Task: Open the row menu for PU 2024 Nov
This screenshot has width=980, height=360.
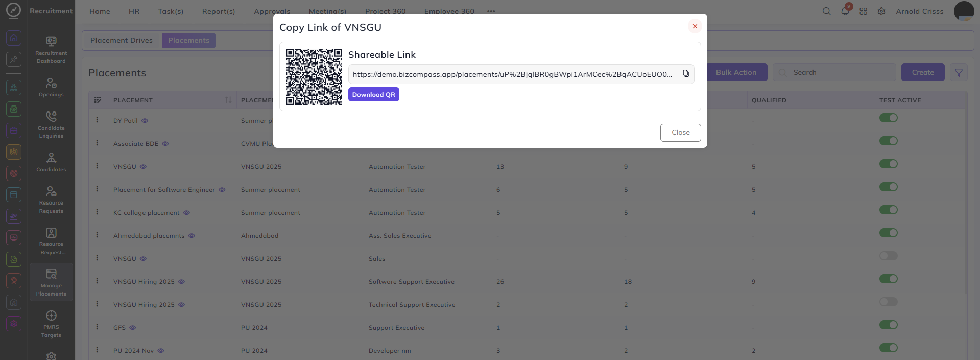Action: click(97, 350)
